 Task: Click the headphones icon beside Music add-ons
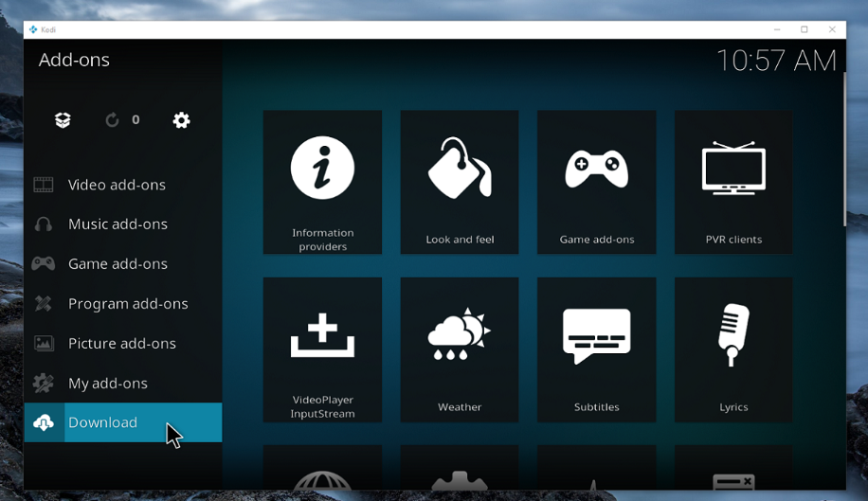point(44,224)
